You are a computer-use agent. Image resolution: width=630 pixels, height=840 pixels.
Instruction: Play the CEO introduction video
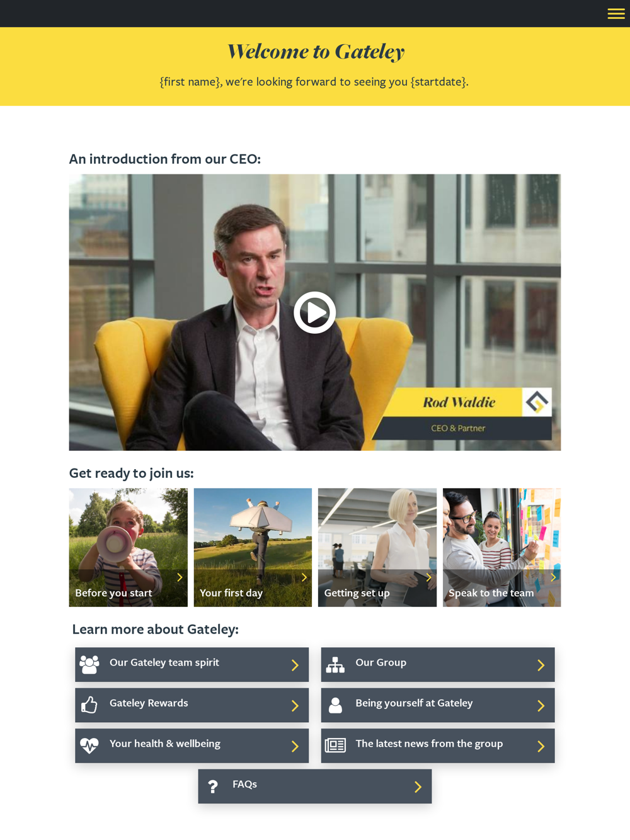[314, 312]
